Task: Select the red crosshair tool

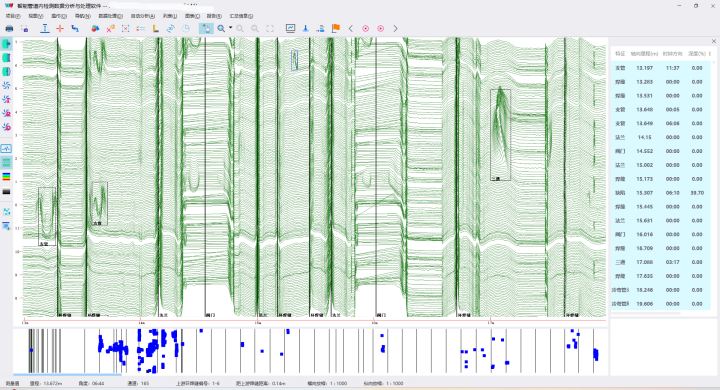Action: pos(60,28)
